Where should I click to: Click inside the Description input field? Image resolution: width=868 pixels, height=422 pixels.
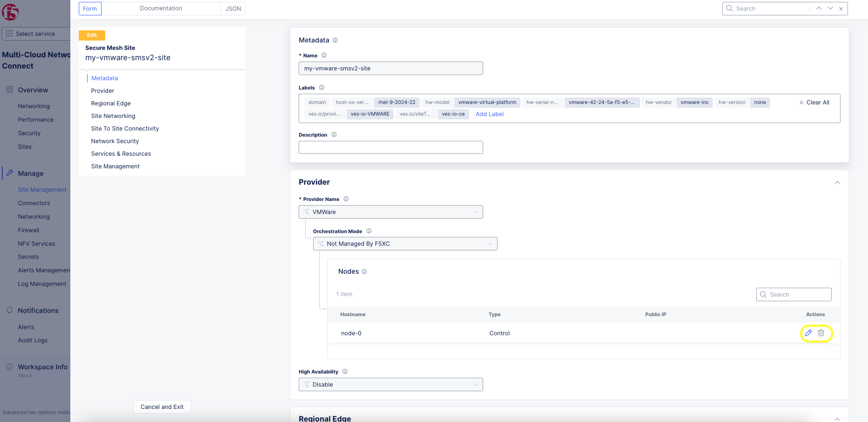[x=390, y=147]
